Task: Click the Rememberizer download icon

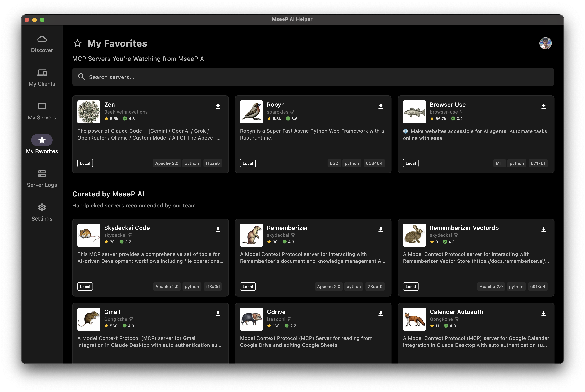Action: (381, 229)
